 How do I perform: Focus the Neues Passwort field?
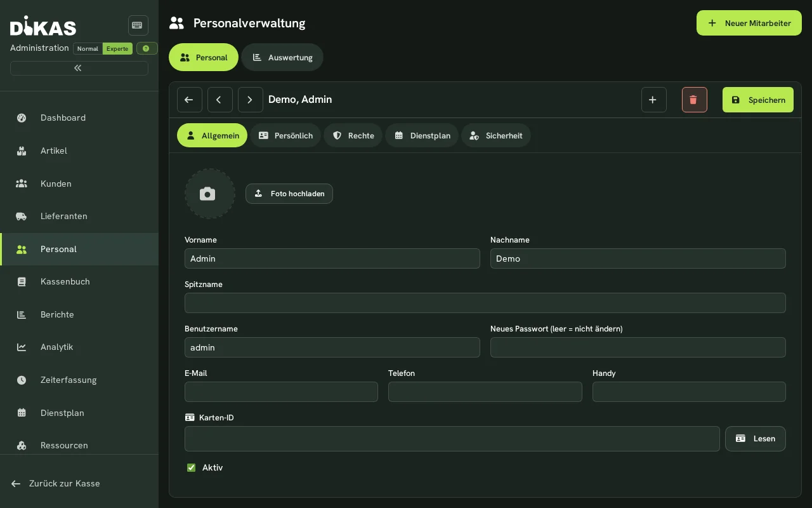pyautogui.click(x=638, y=347)
